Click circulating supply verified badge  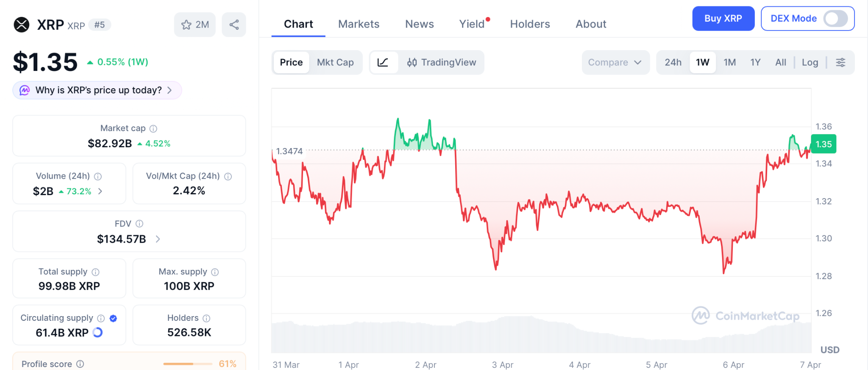(113, 318)
